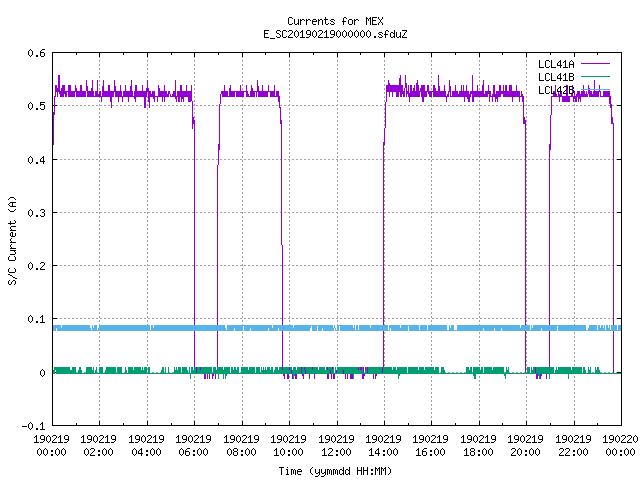Click the y-axis tick value -0.1
640x480 pixels.
[33, 426]
